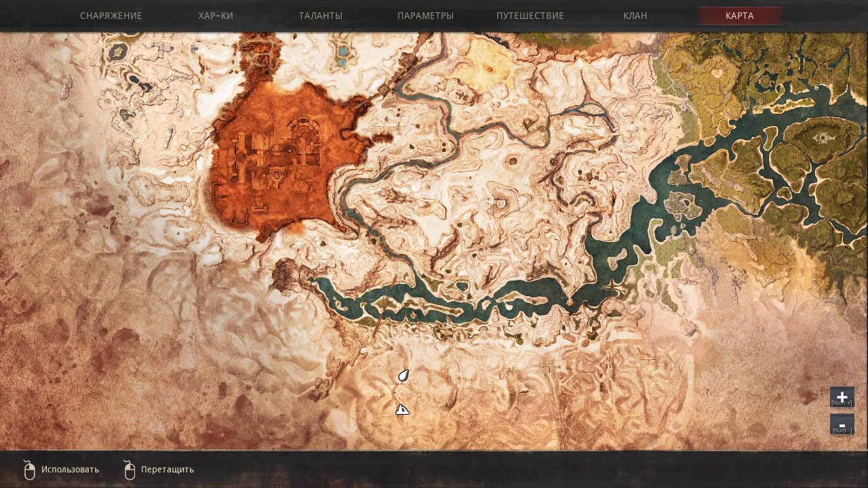The height and width of the screenshot is (488, 868).
Task: Click the two blue pools at top
Action: 342,57
